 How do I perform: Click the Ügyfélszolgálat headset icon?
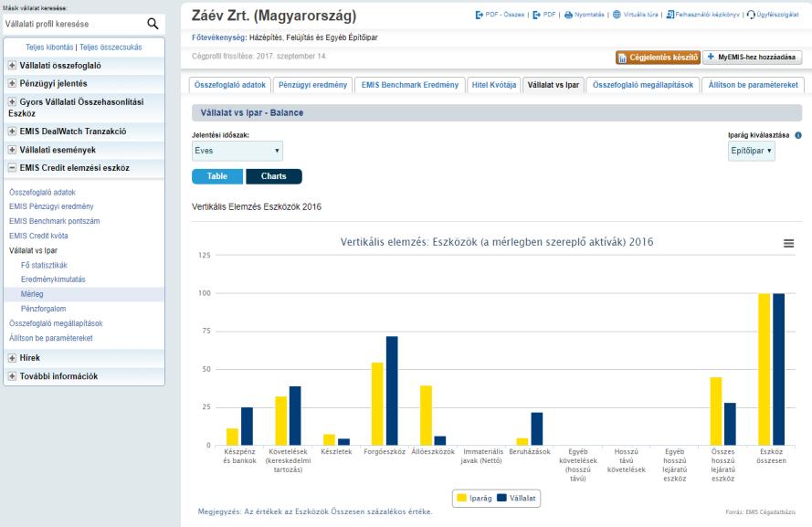751,15
